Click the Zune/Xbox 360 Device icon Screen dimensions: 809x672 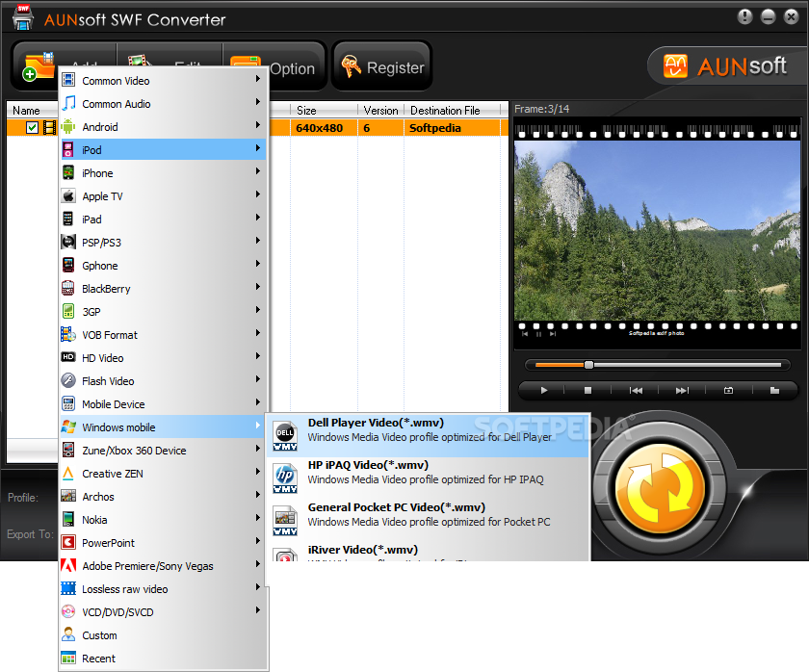pyautogui.click(x=68, y=451)
